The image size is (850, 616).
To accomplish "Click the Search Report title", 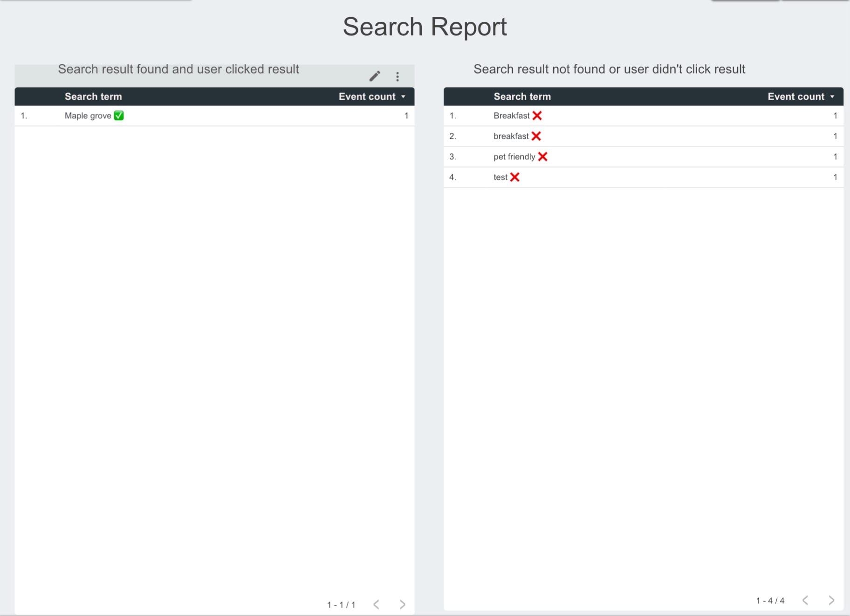I will coord(425,27).
